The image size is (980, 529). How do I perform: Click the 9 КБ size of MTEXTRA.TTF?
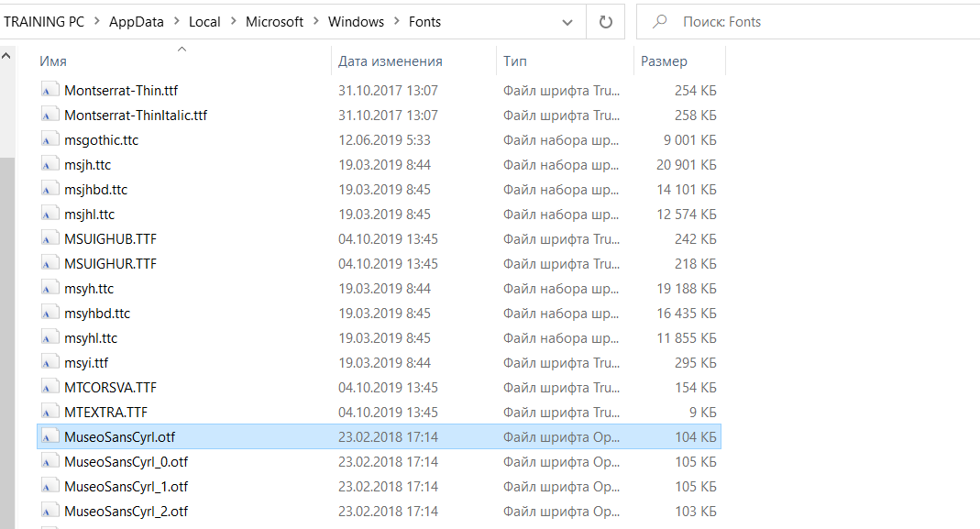pos(702,412)
